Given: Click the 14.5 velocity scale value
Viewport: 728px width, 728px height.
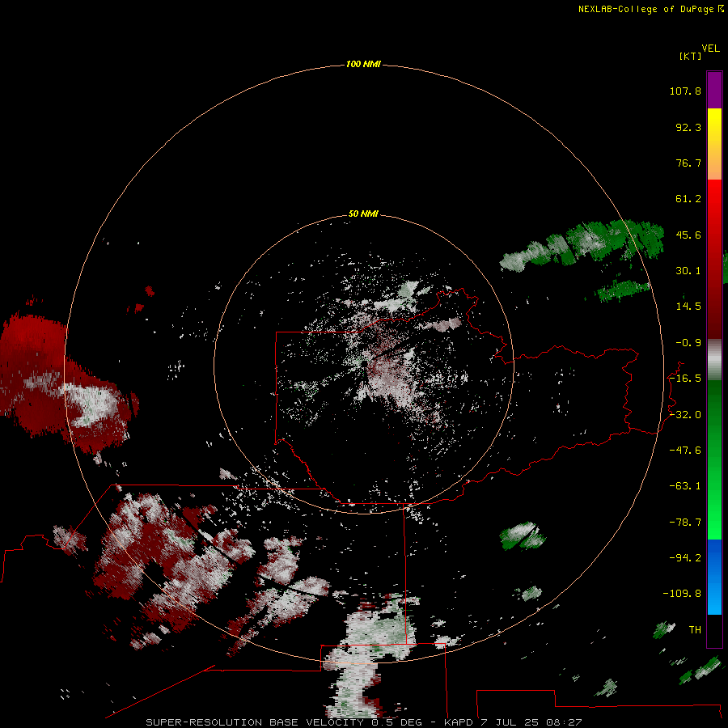Looking at the screenshot, I should tap(688, 307).
